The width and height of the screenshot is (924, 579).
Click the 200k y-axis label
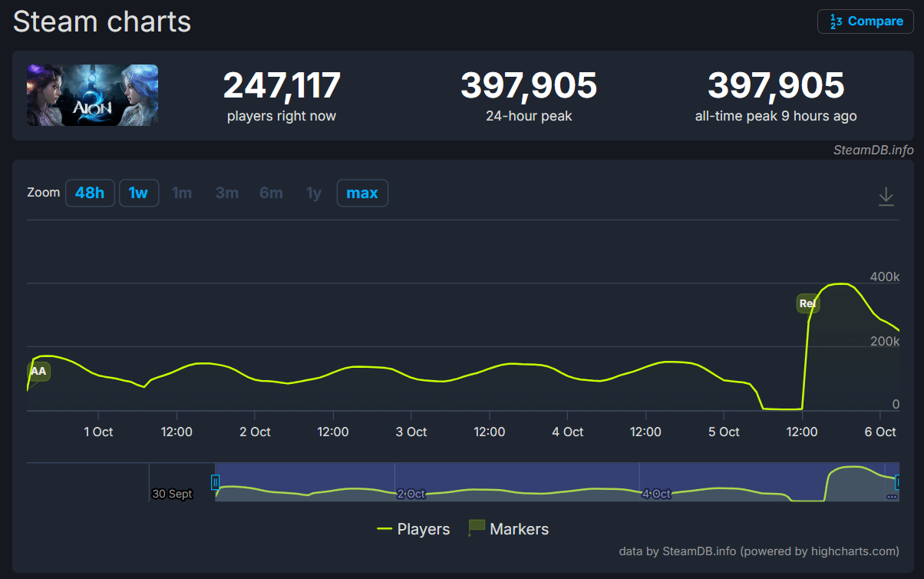pyautogui.click(x=884, y=341)
